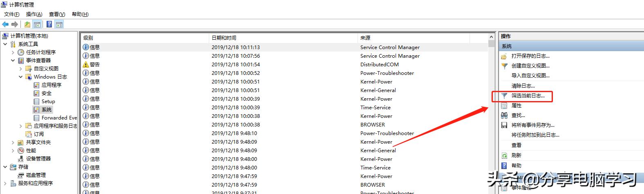
Task: Click the 刷新 refresh icon
Action: pos(504,156)
